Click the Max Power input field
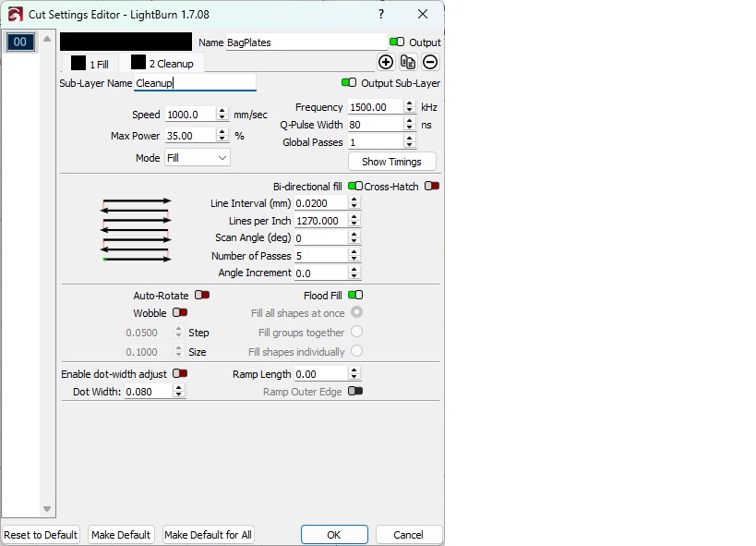The image size is (756, 546). 190,136
